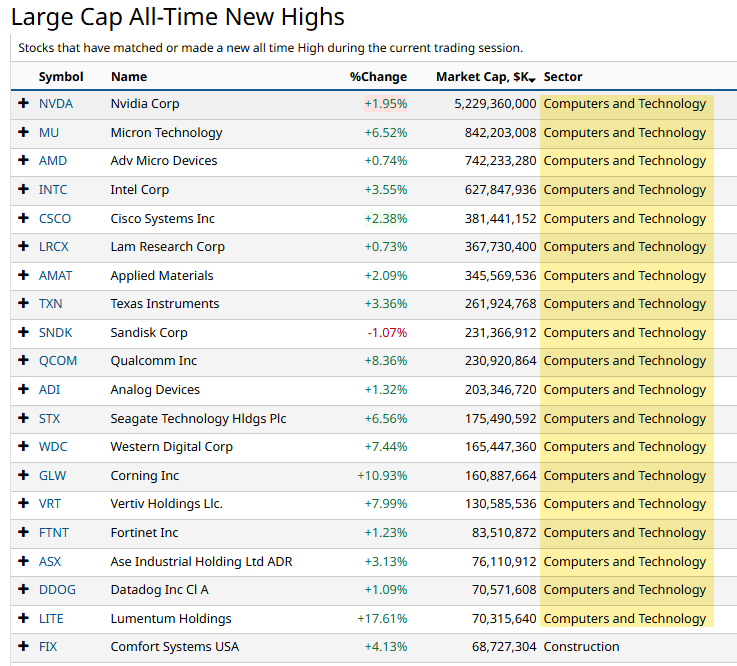The image size is (737, 666).
Task: Click the plus icon beside QCOM
Action: coord(24,360)
